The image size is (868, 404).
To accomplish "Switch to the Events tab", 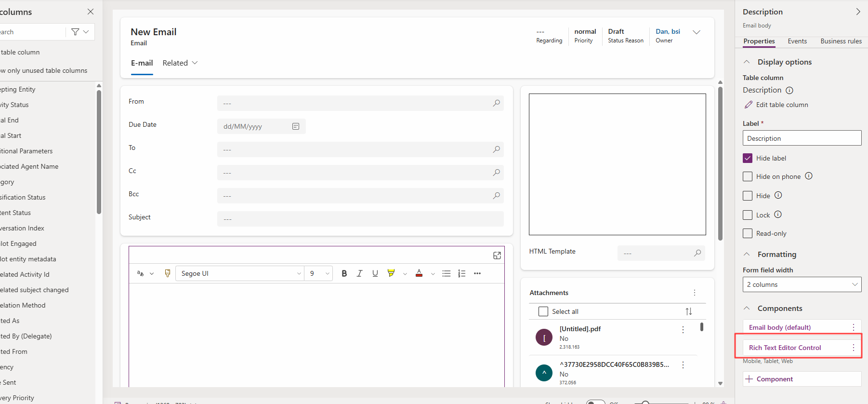I will point(797,41).
